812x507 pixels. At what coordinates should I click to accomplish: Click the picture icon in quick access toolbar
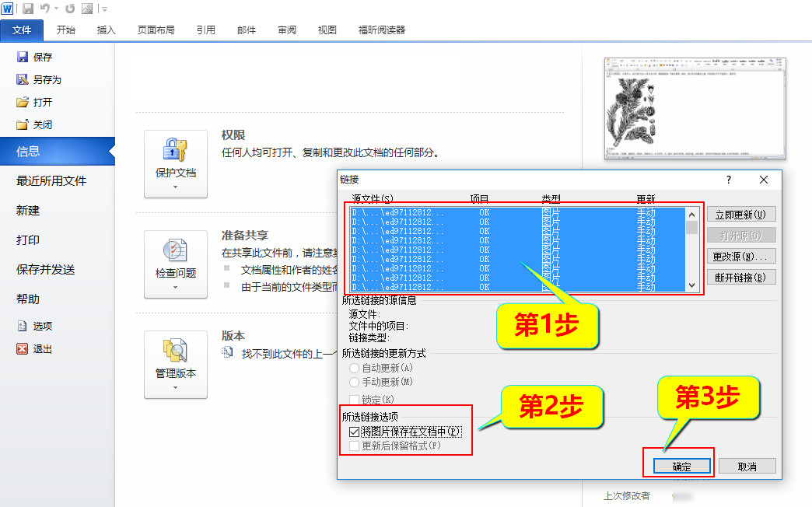86,9
